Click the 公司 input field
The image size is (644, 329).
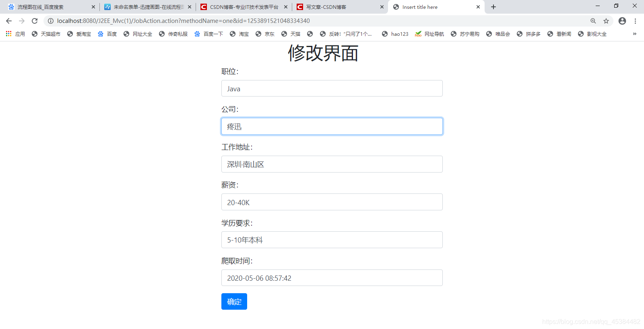(x=332, y=126)
